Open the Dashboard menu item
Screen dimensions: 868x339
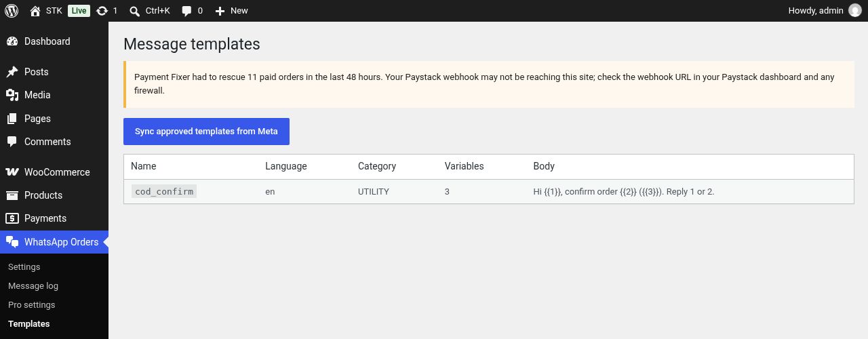pyautogui.click(x=54, y=41)
